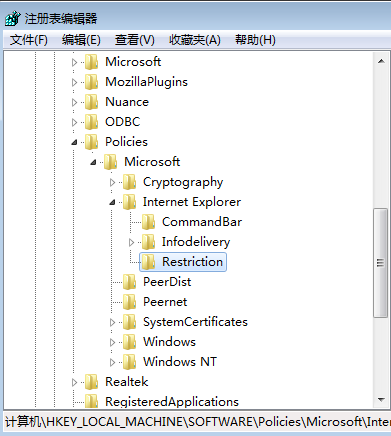
Task: Select the Cryptography key label
Action: click(183, 182)
